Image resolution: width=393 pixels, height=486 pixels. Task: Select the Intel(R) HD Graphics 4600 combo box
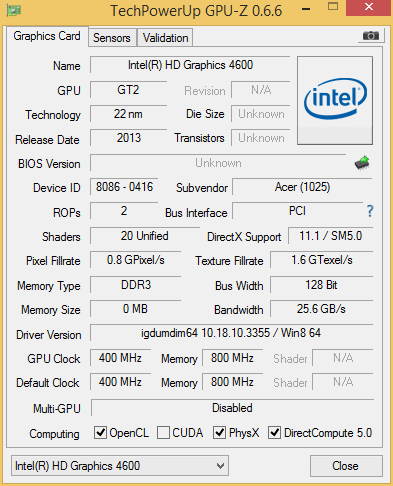click(x=120, y=466)
